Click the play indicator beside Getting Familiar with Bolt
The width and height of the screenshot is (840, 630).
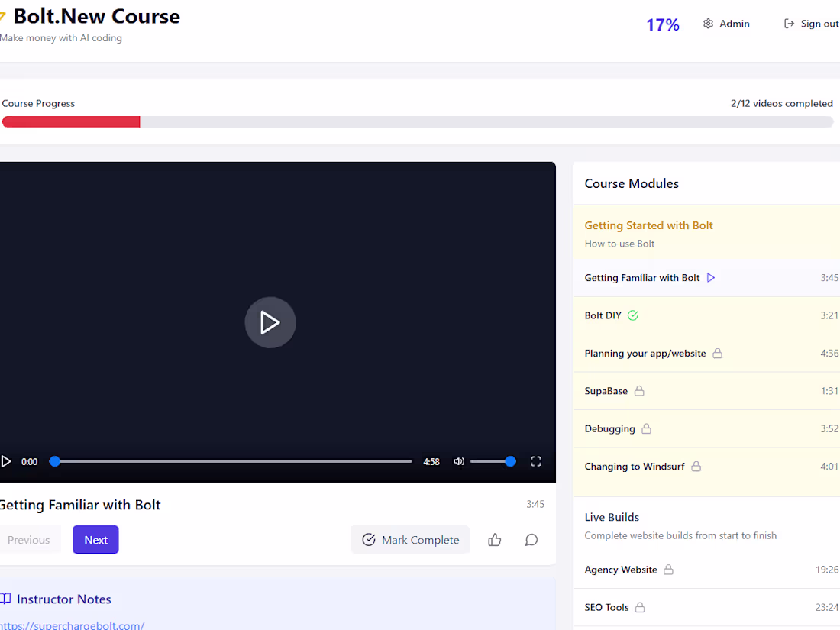click(x=711, y=277)
